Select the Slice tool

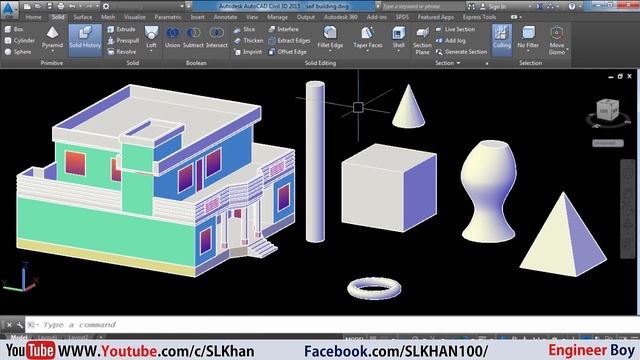[244, 29]
